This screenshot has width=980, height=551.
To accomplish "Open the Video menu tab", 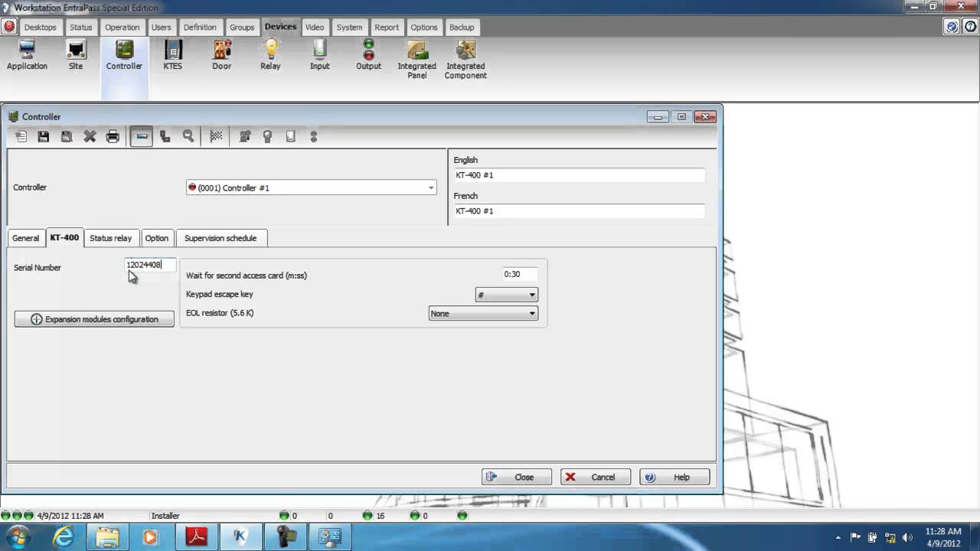I will (315, 27).
